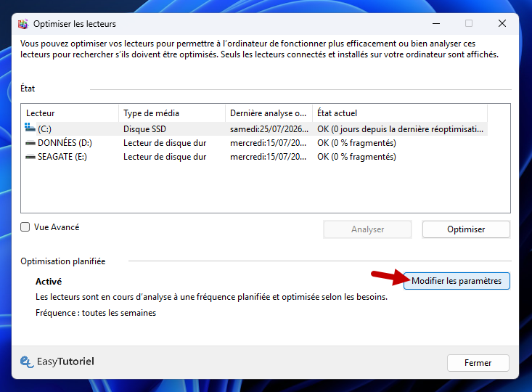The height and width of the screenshot is (392, 532).
Task: Click the (C:) status OK (0 jours depuis...)
Action: click(x=400, y=129)
